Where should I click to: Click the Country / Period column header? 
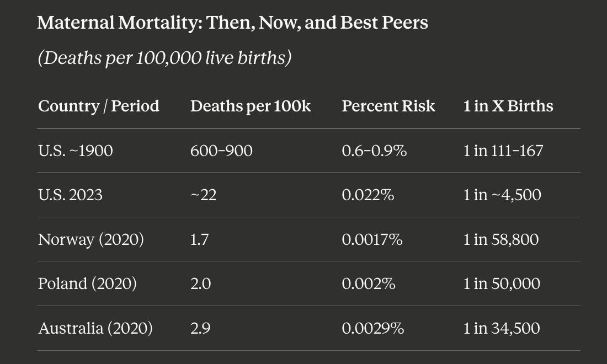(x=99, y=106)
